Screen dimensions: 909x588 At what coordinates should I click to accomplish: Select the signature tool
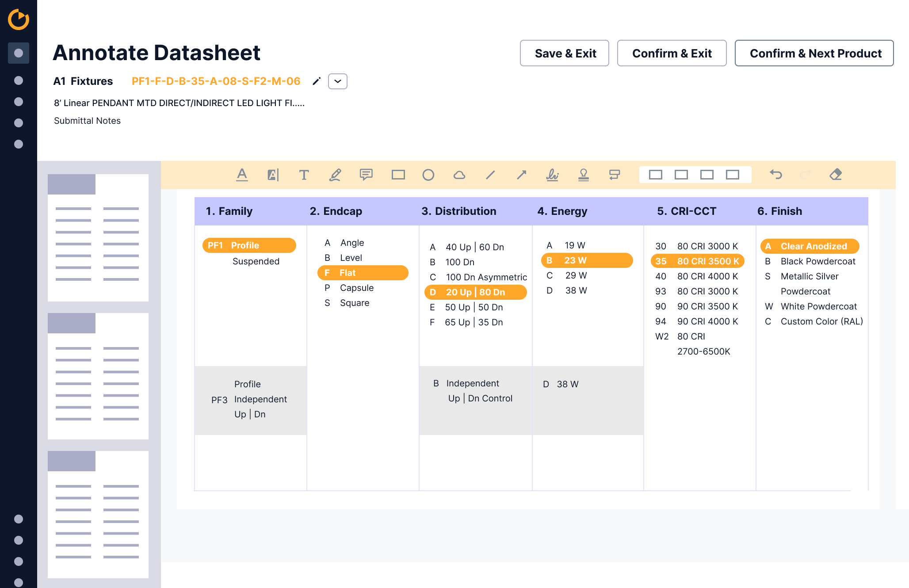552,175
